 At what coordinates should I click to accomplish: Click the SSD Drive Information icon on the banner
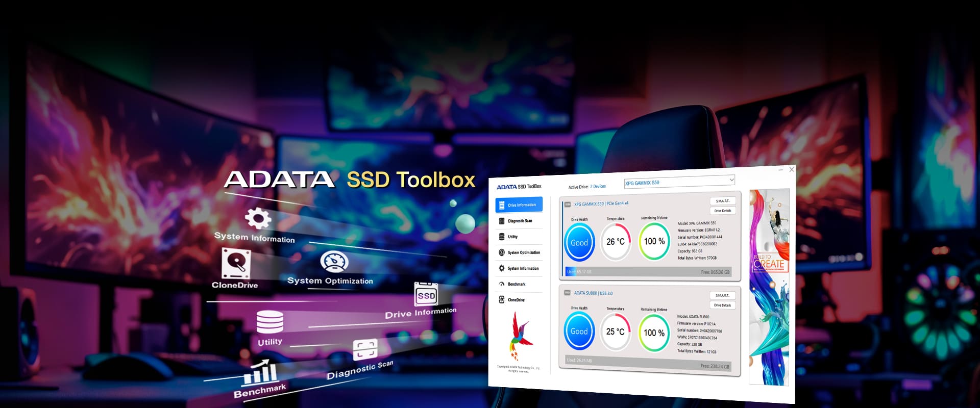click(x=426, y=294)
